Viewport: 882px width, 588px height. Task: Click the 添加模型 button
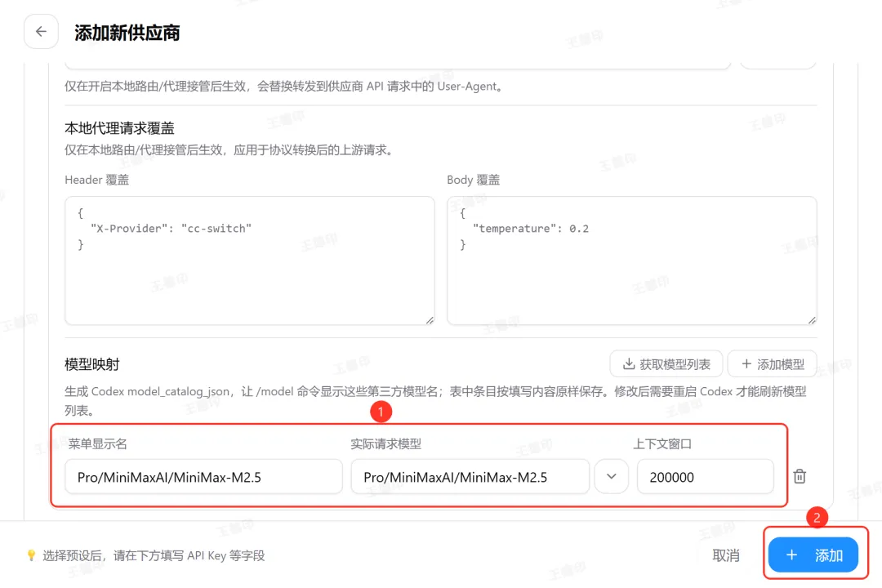773,364
